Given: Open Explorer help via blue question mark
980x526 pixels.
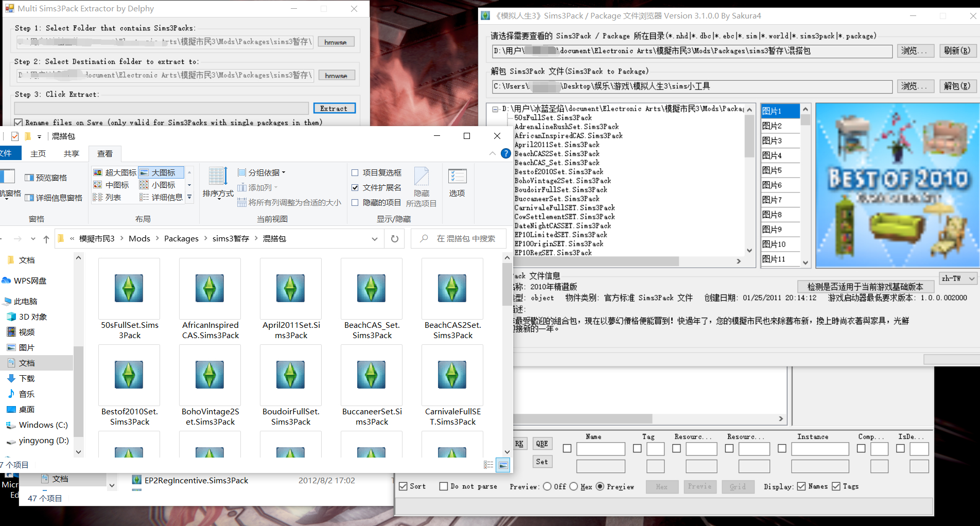Looking at the screenshot, I should pos(505,153).
